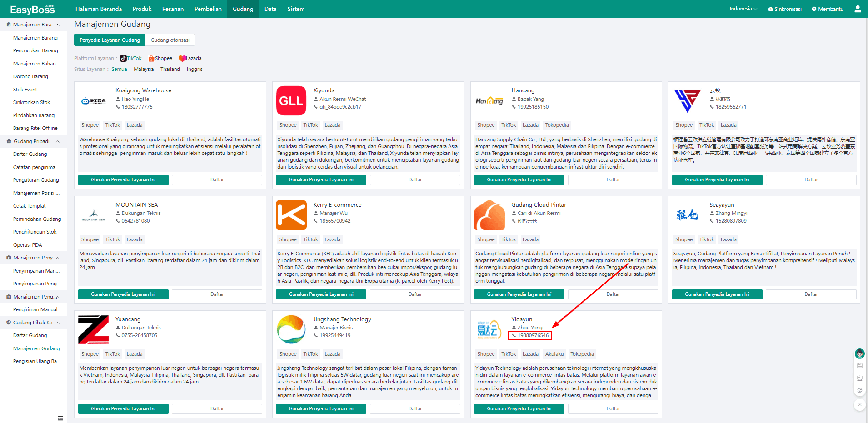
Task: Click the red GLL Xiyunda logo
Action: [291, 100]
